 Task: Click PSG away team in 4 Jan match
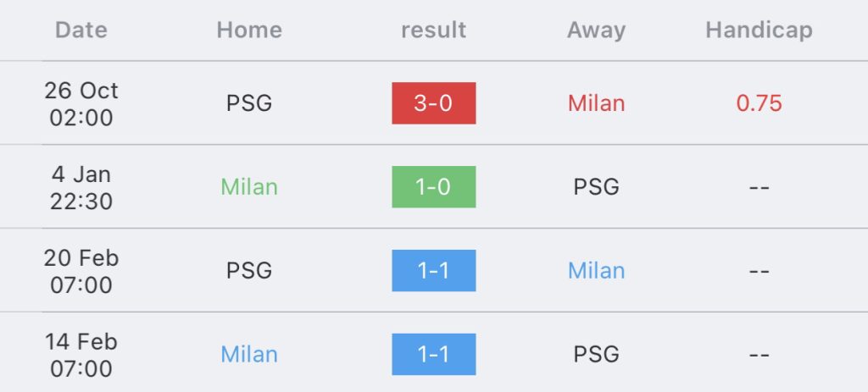[x=596, y=187]
